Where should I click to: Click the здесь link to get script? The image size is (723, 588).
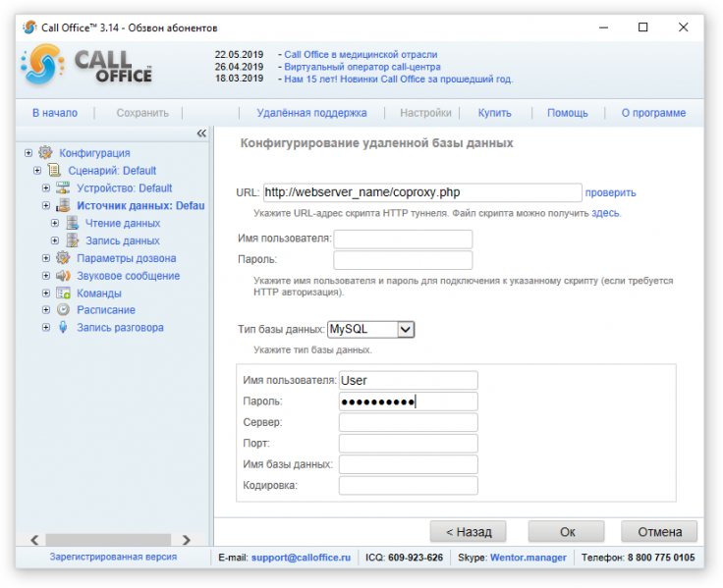pyautogui.click(x=605, y=213)
